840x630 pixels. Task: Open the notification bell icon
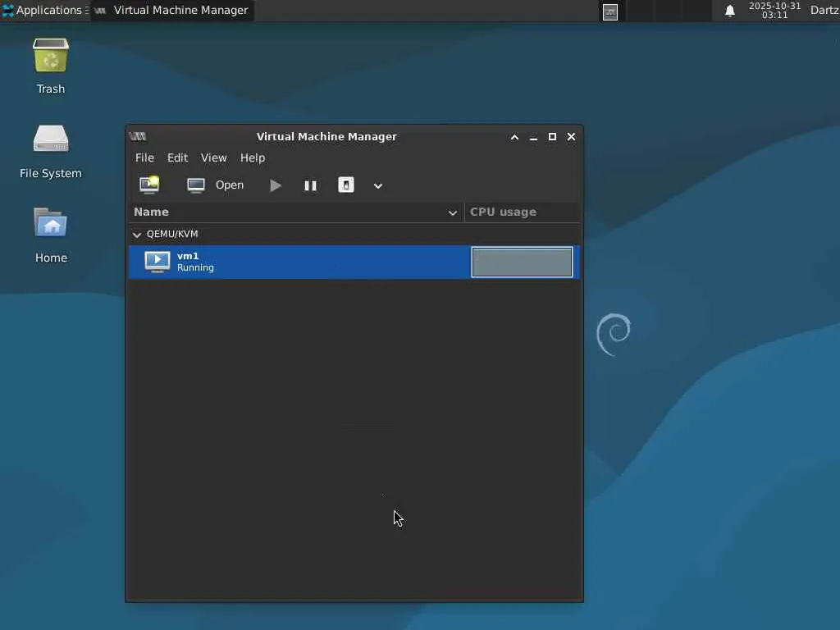pyautogui.click(x=729, y=11)
